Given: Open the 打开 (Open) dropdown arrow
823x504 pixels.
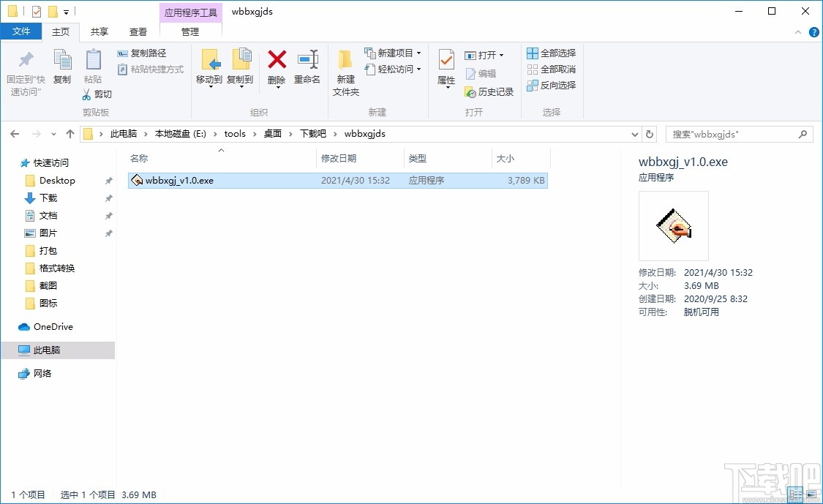Looking at the screenshot, I should click(500, 54).
